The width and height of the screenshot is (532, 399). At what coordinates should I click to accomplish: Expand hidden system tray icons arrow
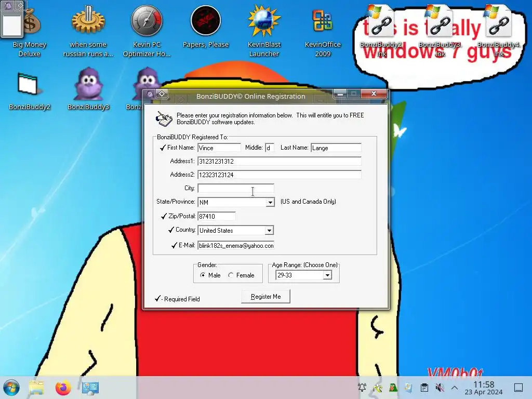coord(455,388)
